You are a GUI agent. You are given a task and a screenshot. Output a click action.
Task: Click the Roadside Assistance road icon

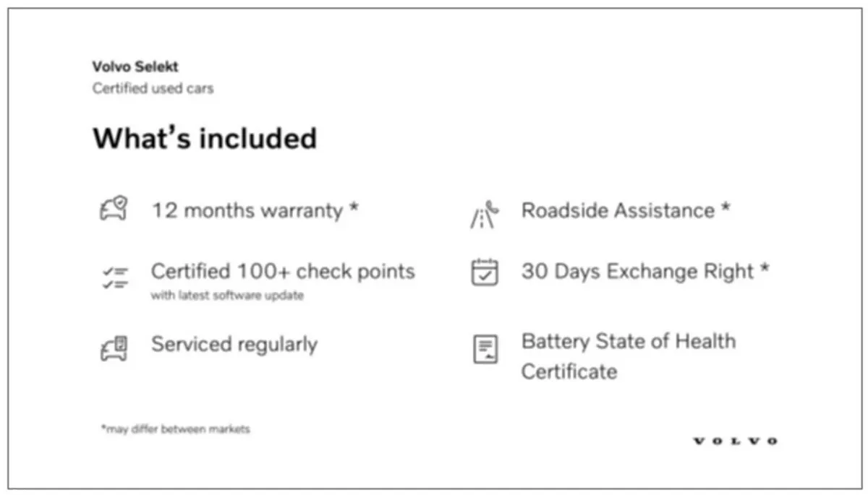(x=484, y=215)
